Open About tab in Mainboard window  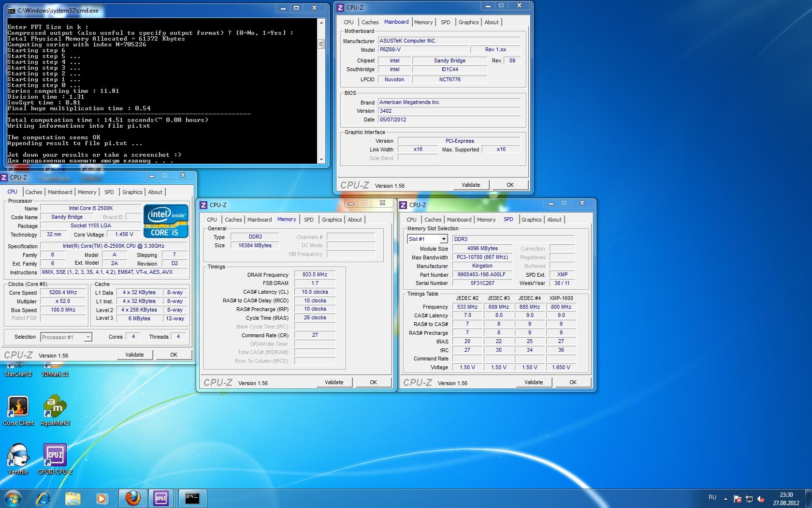(x=492, y=22)
